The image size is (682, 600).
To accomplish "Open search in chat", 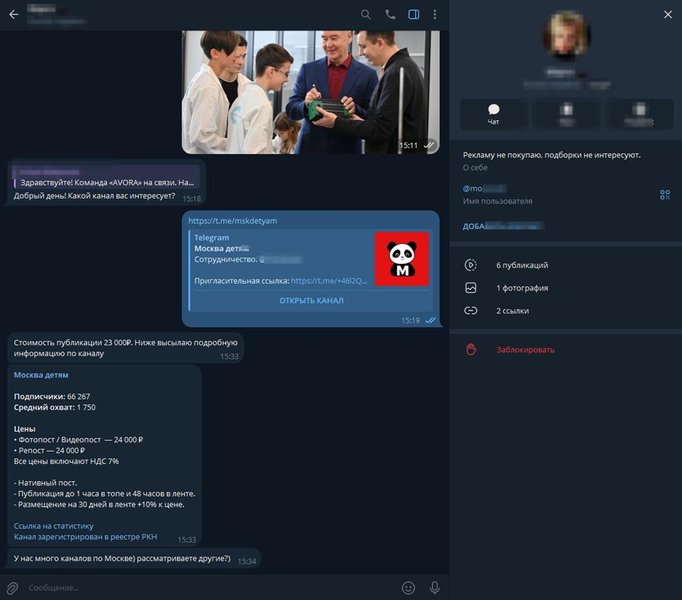I will click(x=366, y=14).
